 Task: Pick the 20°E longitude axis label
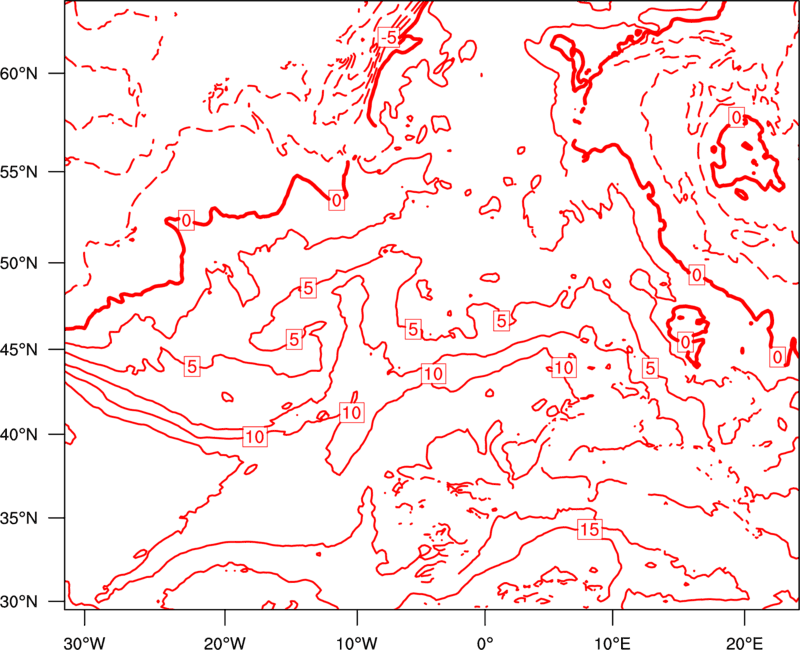point(744,643)
